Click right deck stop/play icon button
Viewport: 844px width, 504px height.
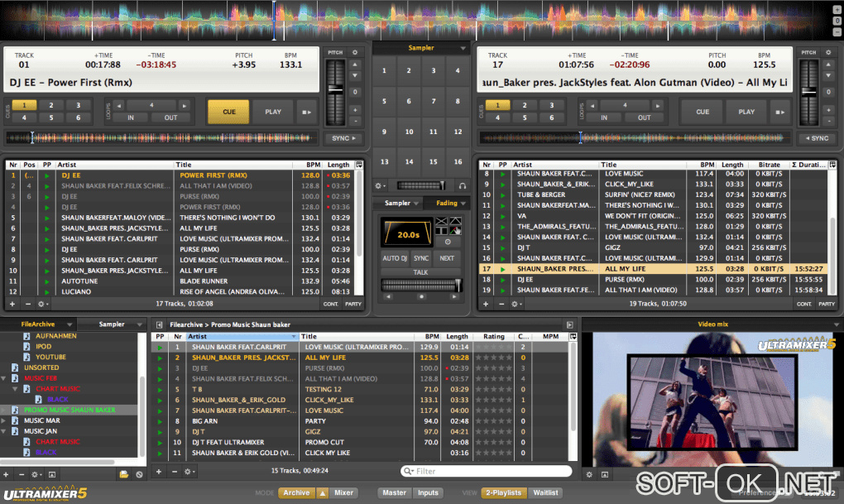click(x=779, y=112)
